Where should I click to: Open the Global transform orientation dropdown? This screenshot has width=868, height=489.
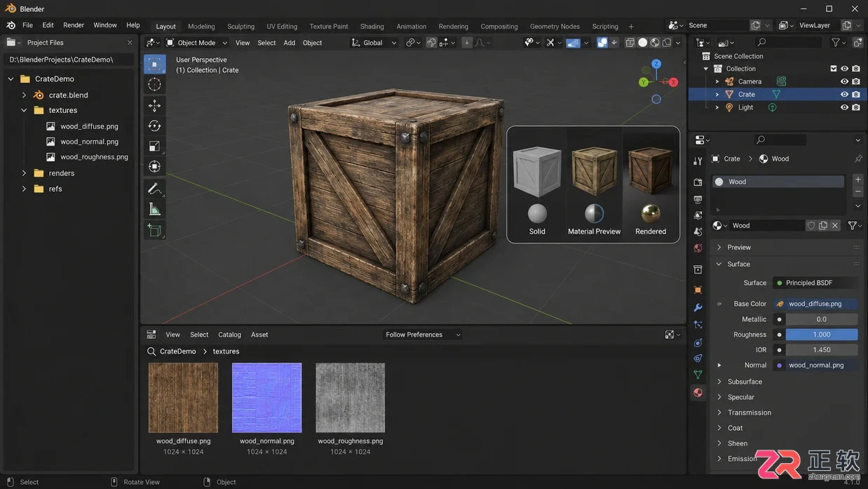[374, 43]
